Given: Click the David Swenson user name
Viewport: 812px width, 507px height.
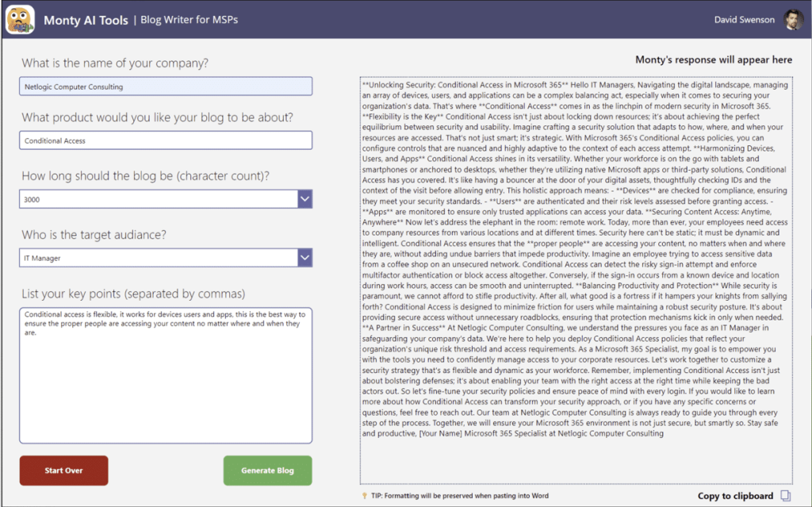Looking at the screenshot, I should pyautogui.click(x=745, y=20).
